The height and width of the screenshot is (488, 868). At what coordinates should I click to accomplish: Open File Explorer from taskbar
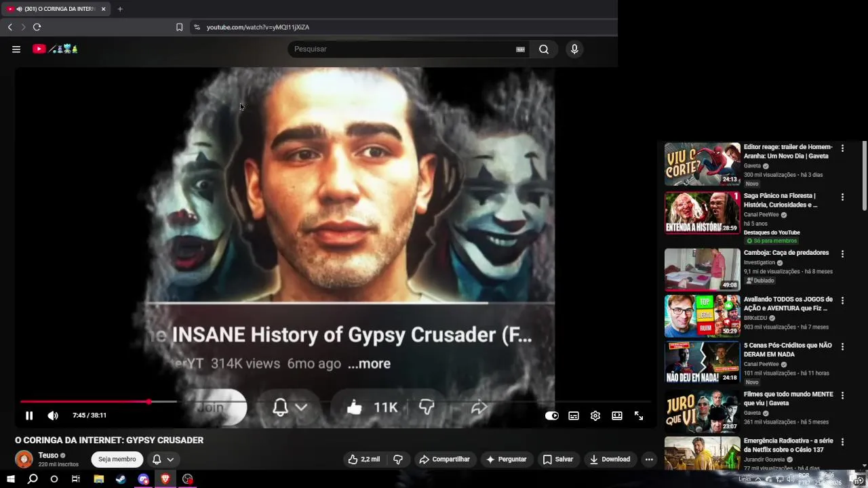pos(99,479)
